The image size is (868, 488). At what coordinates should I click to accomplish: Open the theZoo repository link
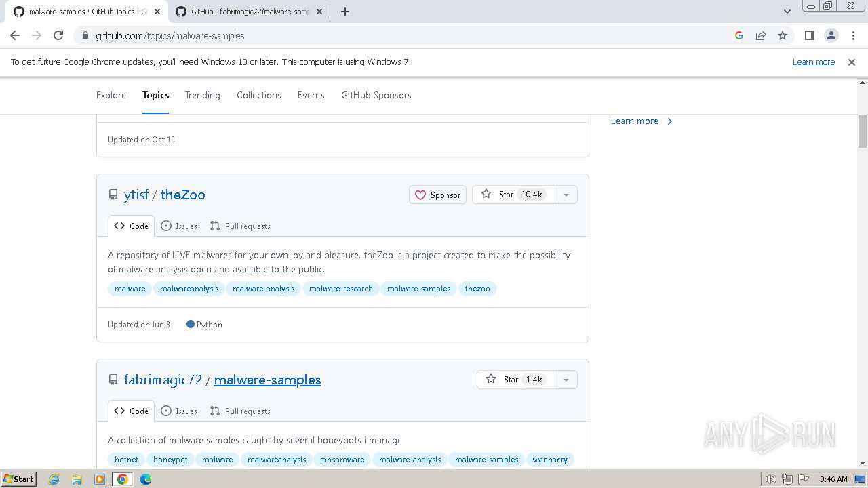(183, 195)
